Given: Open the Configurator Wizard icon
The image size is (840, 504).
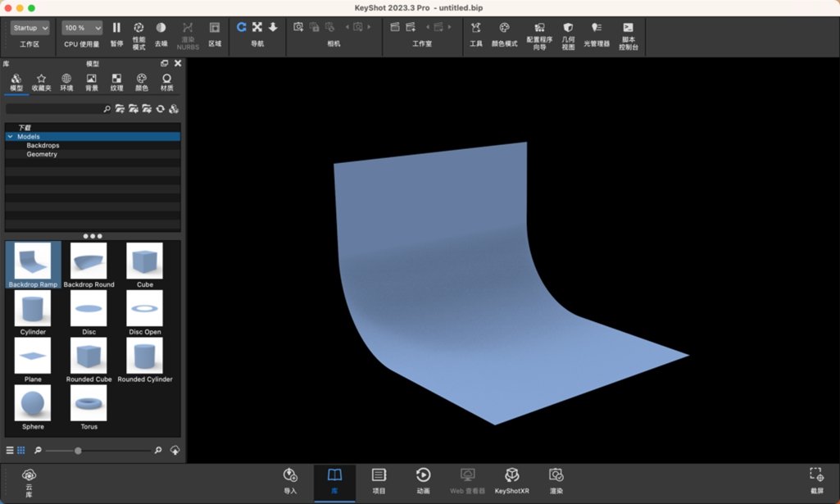Looking at the screenshot, I should pos(539,28).
